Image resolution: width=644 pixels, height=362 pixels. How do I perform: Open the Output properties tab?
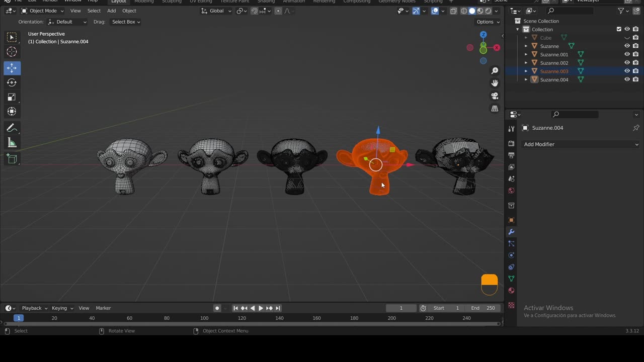pos(511,155)
